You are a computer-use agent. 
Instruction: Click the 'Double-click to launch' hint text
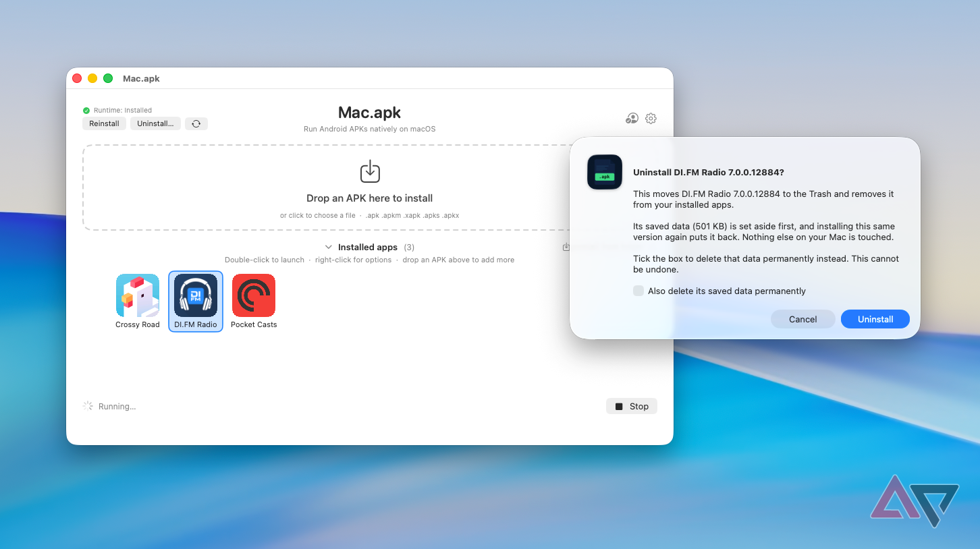pos(265,260)
